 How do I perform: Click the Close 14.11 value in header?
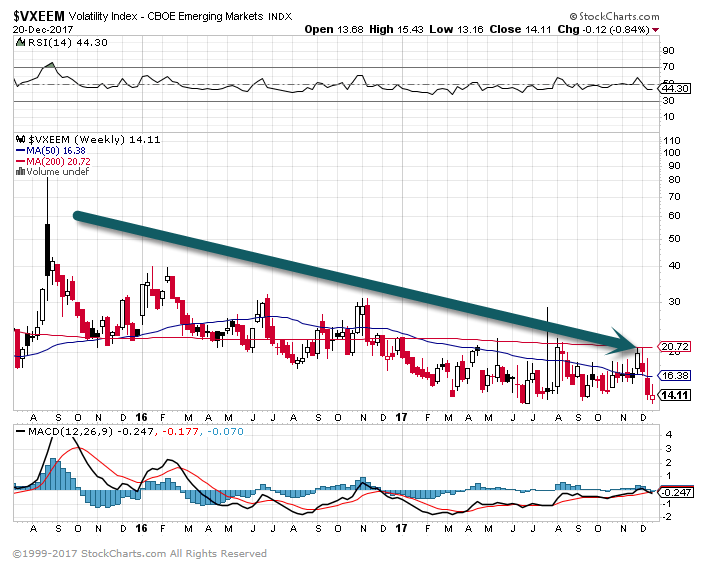coord(520,29)
